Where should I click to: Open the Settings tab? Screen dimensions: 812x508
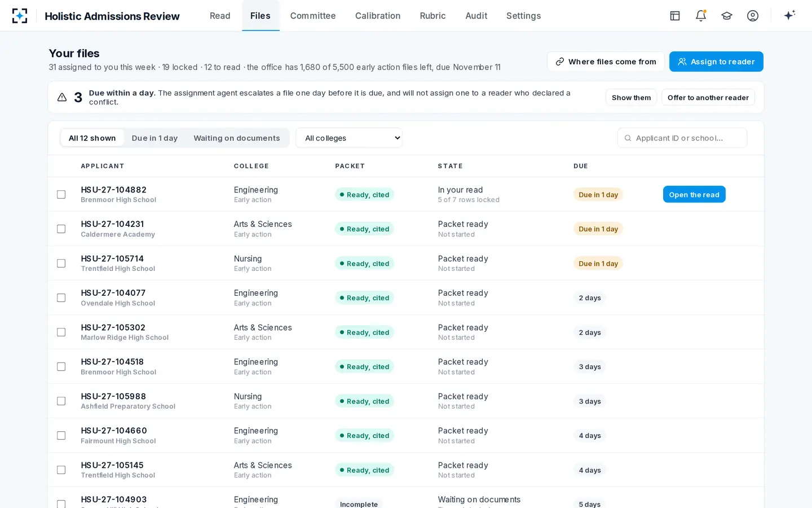coord(523,16)
